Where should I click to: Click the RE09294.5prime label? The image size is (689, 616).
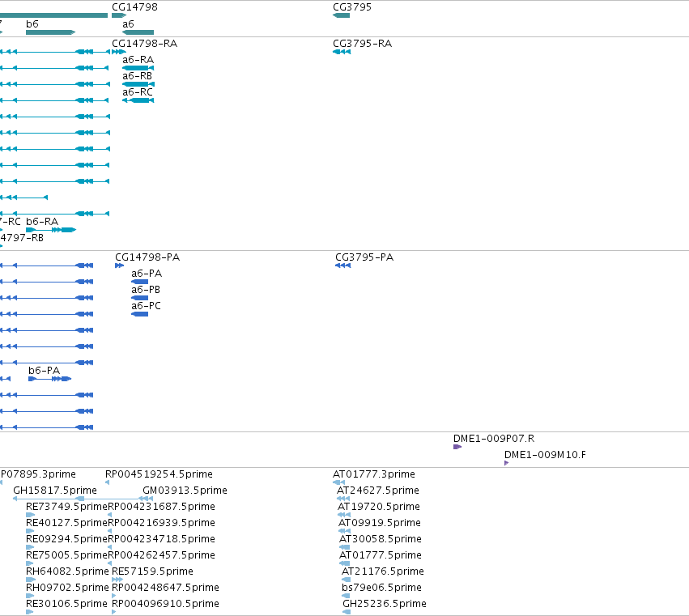click(x=66, y=539)
